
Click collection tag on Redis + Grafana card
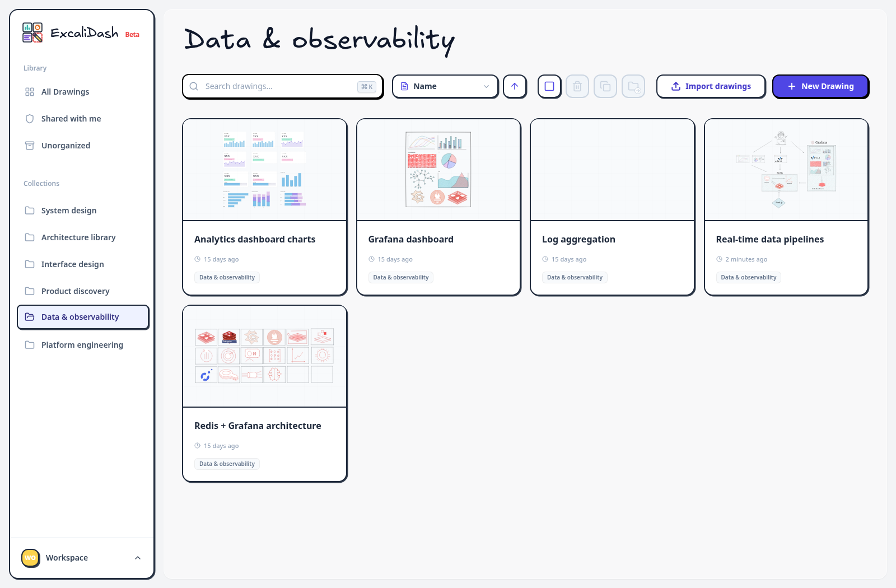(227, 464)
